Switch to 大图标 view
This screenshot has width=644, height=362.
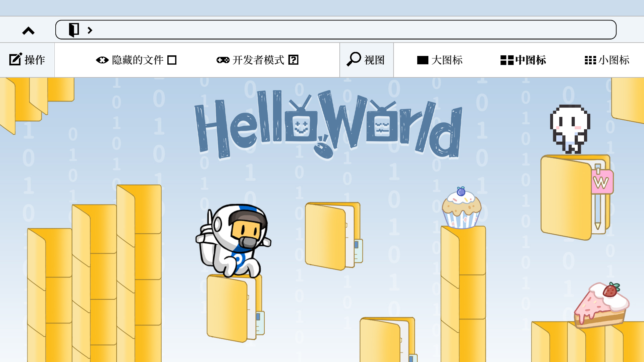coord(440,60)
